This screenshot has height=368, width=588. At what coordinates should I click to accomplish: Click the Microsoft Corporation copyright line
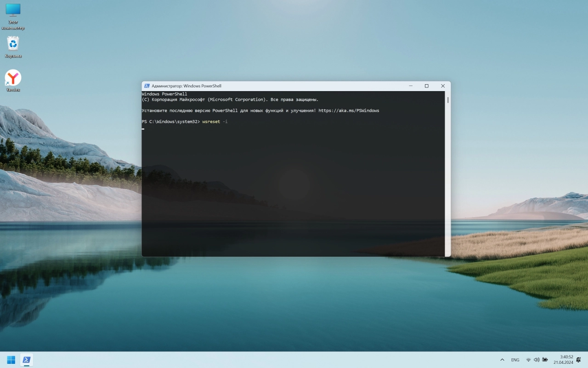(x=230, y=99)
